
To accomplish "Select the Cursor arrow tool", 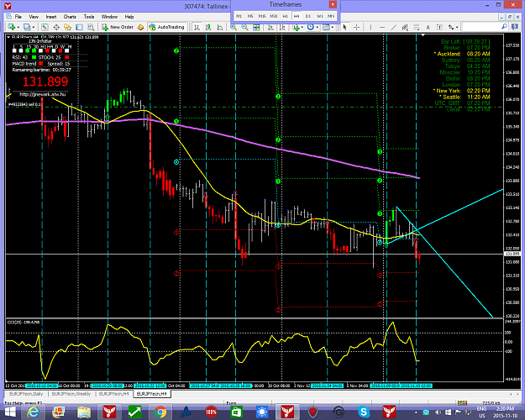I will [x=344, y=27].
